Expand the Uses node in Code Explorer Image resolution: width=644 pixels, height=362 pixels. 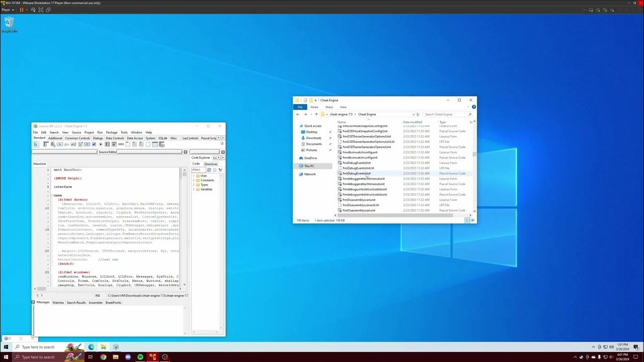194,176
